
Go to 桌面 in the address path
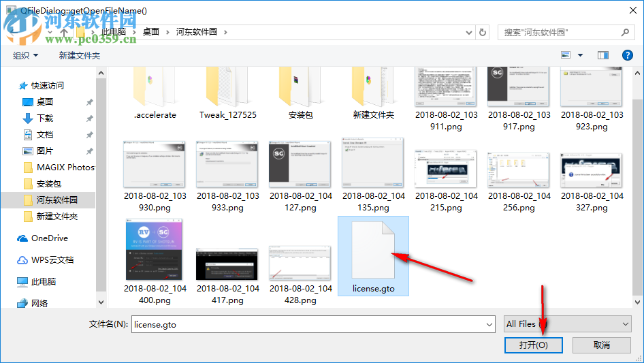point(150,32)
